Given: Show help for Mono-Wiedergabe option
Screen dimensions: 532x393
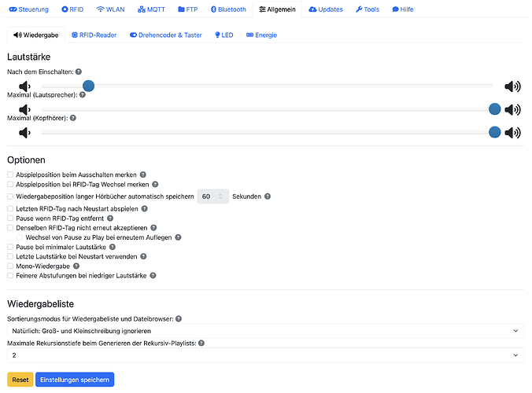Looking at the screenshot, I should [76, 266].
